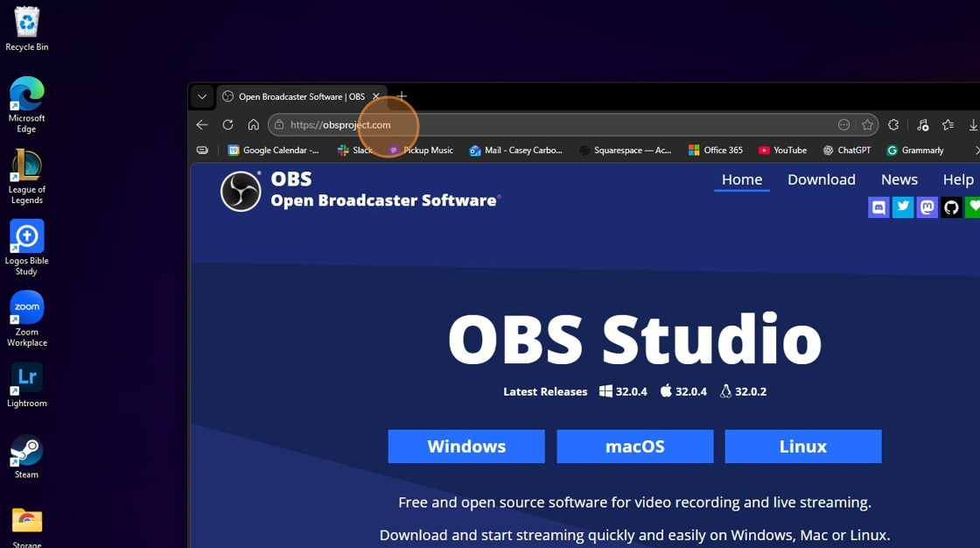Click the circular face icon in address bar

point(843,124)
